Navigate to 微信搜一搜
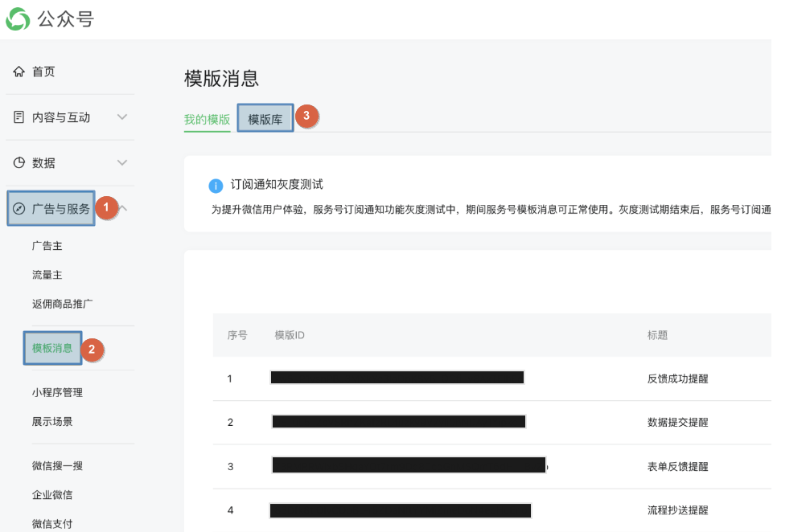Viewport: 810px width, 532px height. click(x=57, y=465)
